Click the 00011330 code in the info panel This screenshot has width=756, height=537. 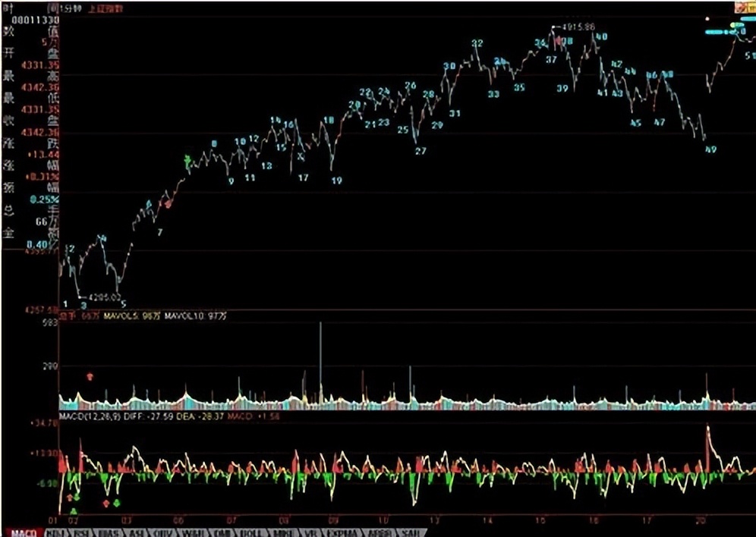tap(35, 20)
